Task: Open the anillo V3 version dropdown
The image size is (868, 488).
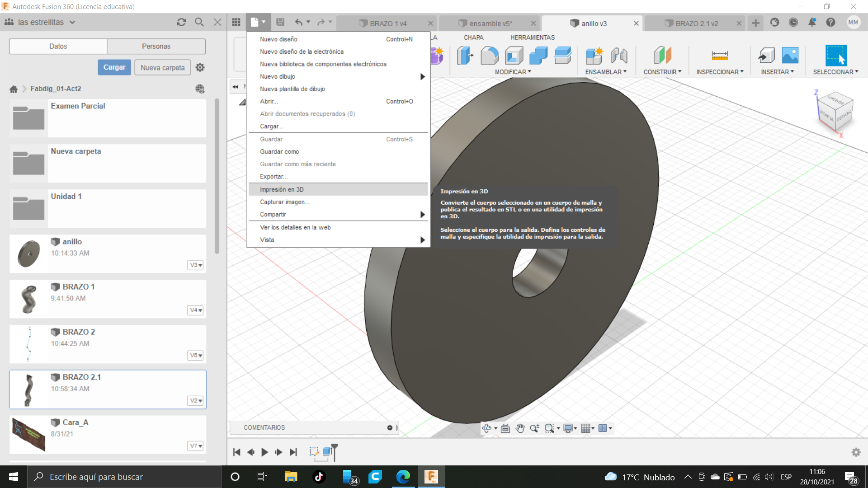Action: [195, 265]
